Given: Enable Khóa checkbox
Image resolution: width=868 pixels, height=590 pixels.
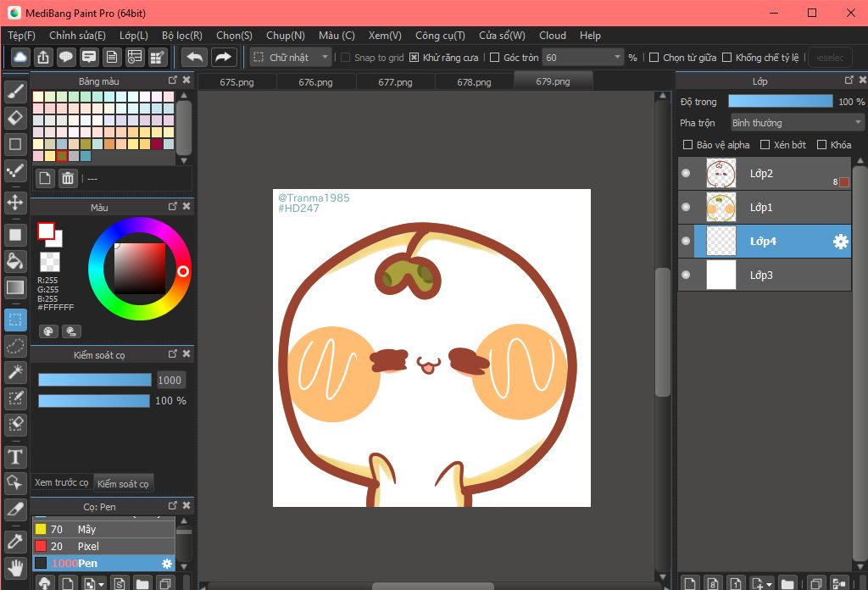Looking at the screenshot, I should click(821, 144).
